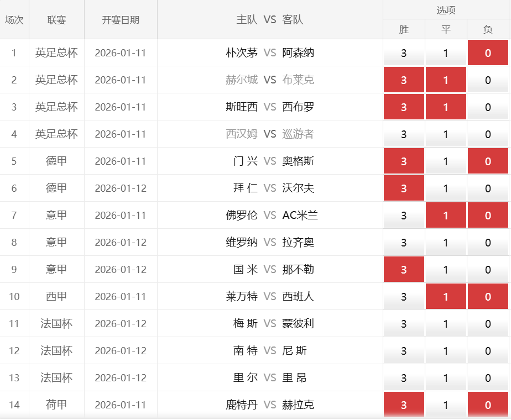Deselect 胜 (3) for 国米 vs 那不勒
This screenshot has width=511, height=420.
tap(404, 269)
